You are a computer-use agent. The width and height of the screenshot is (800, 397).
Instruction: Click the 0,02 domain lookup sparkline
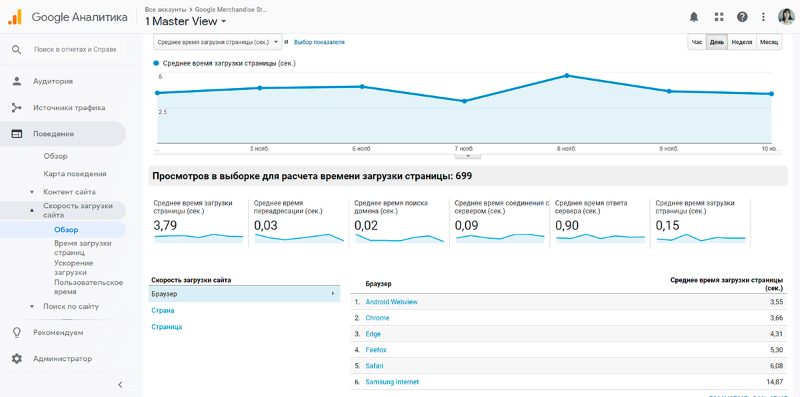[x=399, y=237]
